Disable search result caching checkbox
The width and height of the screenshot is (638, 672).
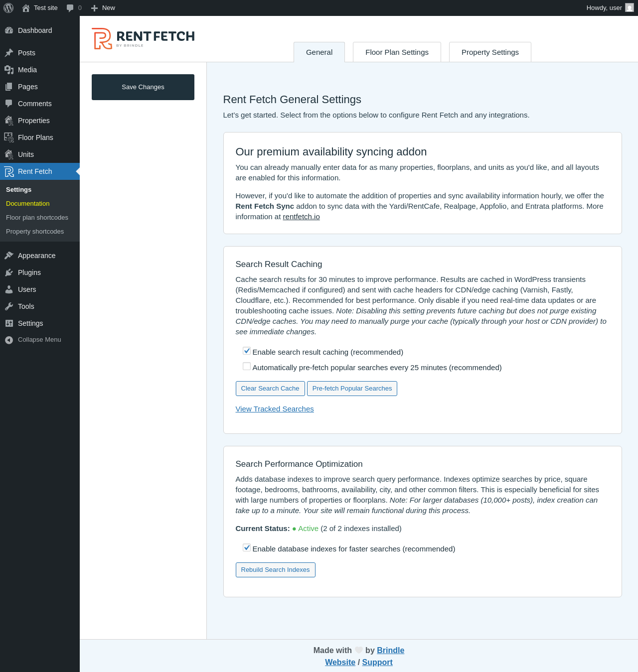tap(247, 351)
